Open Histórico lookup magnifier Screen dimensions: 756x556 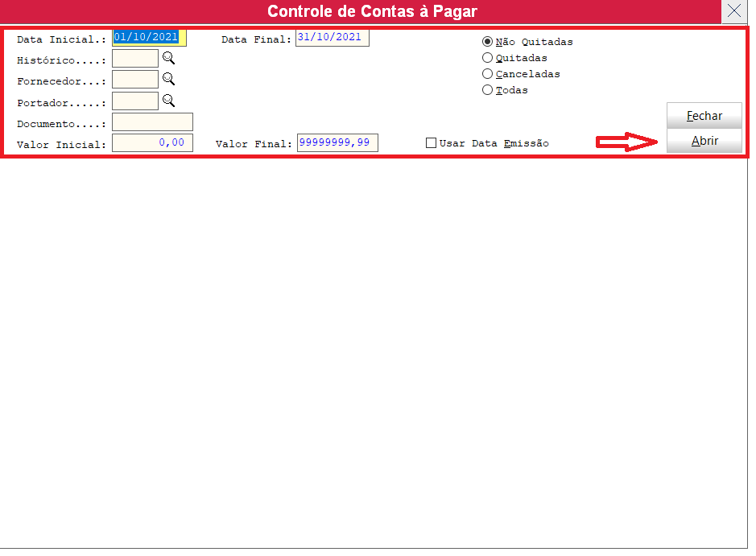click(168, 58)
